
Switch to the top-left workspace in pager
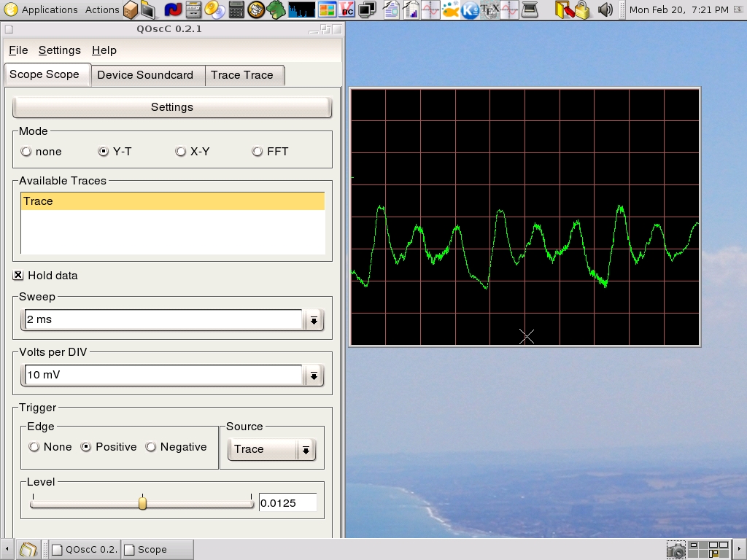click(693, 545)
